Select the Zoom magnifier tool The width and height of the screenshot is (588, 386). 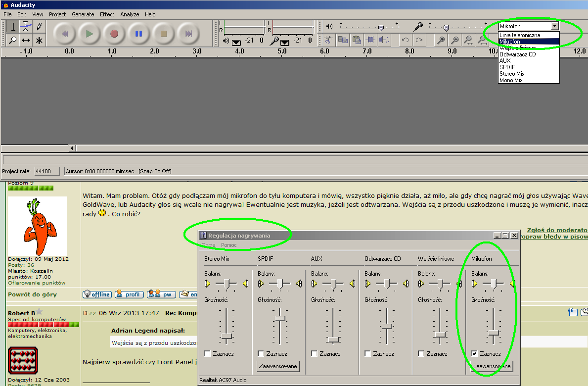pos(13,40)
